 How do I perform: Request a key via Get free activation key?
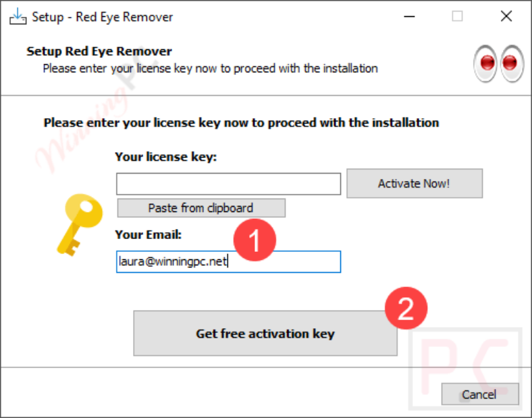pyautogui.click(x=265, y=333)
